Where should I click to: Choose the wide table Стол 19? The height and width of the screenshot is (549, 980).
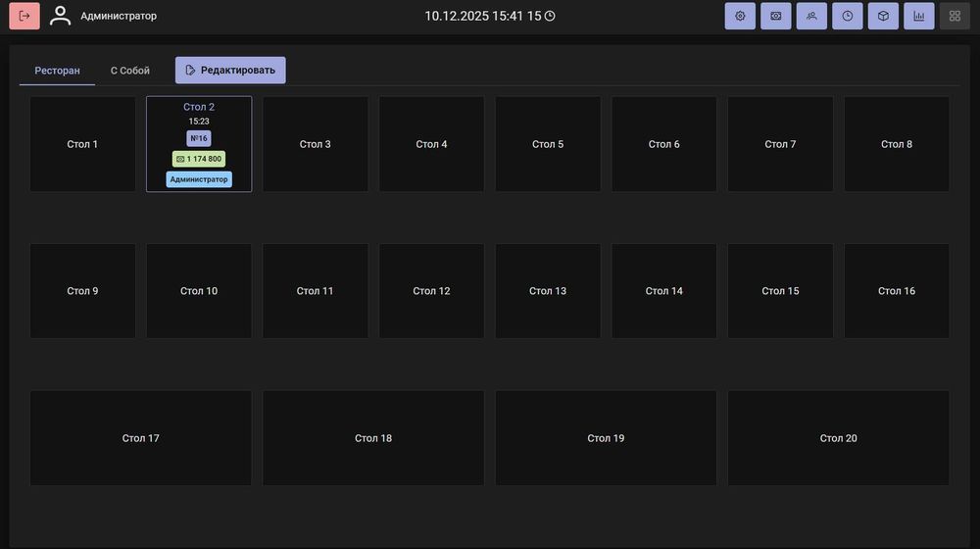(606, 438)
